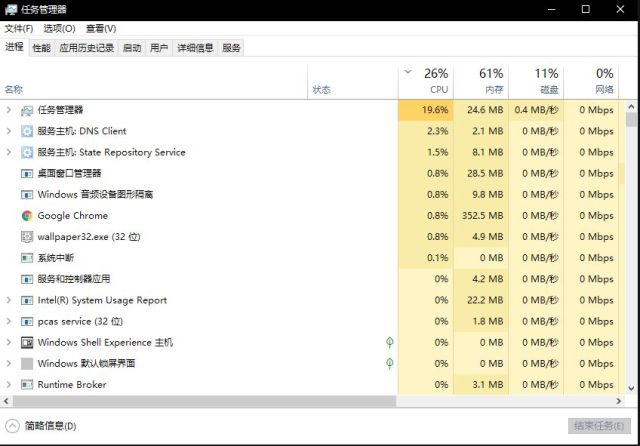Click the 系统中断 process icon
Viewport: 640px width, 446px height.
pyautogui.click(x=27, y=258)
